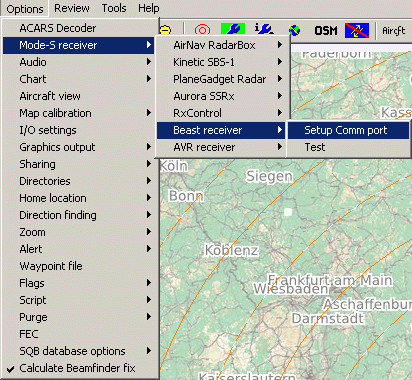Image resolution: width=412 pixels, height=380 pixels.
Task: Open I/O settings
Action: [79, 130]
